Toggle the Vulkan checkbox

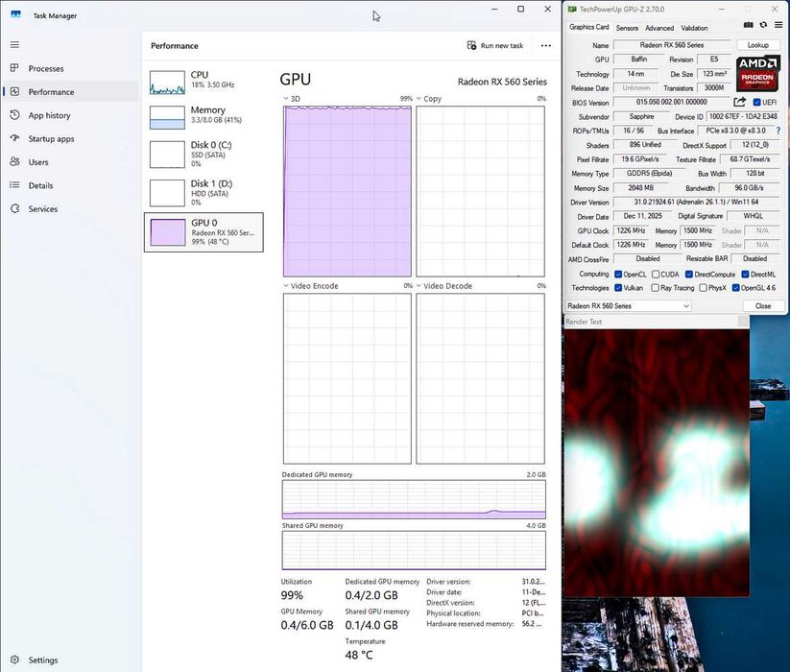point(618,288)
